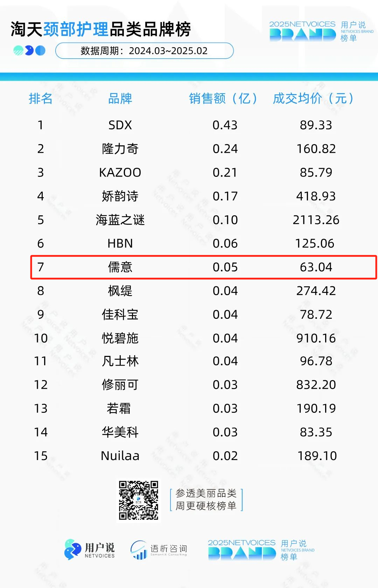
Task: Click the three-dot decorative icon under title
Action: pyautogui.click(x=29, y=51)
